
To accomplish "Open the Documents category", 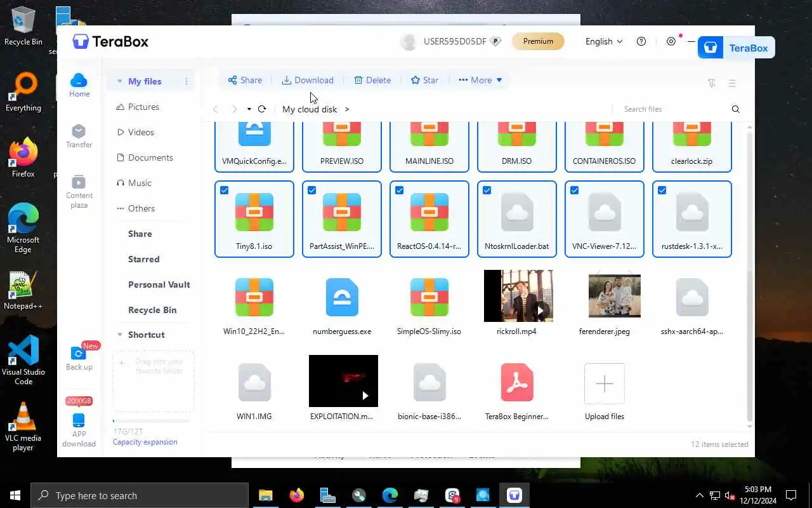I will coord(145,157).
